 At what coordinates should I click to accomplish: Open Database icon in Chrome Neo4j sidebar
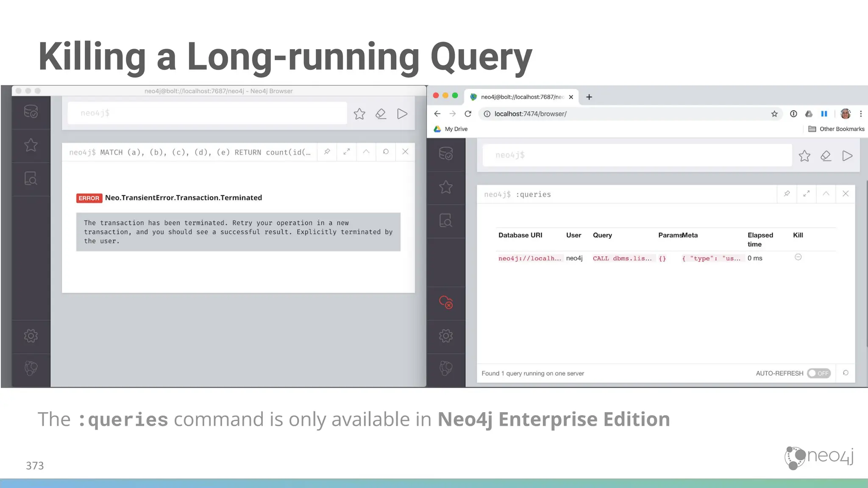tap(446, 154)
